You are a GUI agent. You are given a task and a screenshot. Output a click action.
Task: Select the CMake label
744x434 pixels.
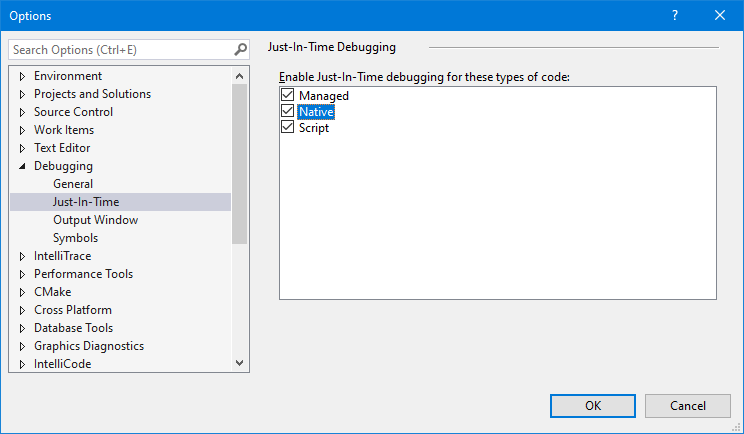tap(53, 292)
